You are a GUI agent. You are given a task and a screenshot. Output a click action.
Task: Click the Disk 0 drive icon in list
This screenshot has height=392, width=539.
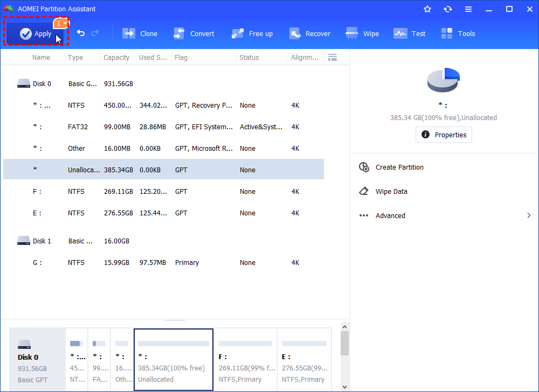23,83
